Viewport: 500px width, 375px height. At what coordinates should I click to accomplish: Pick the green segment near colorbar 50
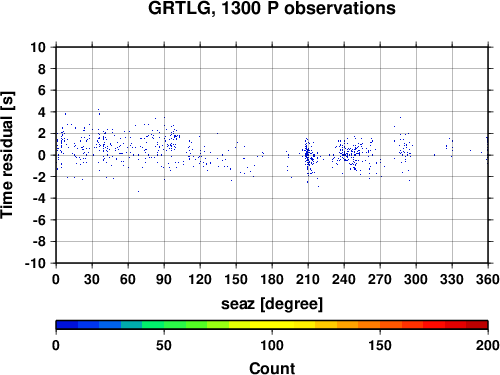coord(164,324)
